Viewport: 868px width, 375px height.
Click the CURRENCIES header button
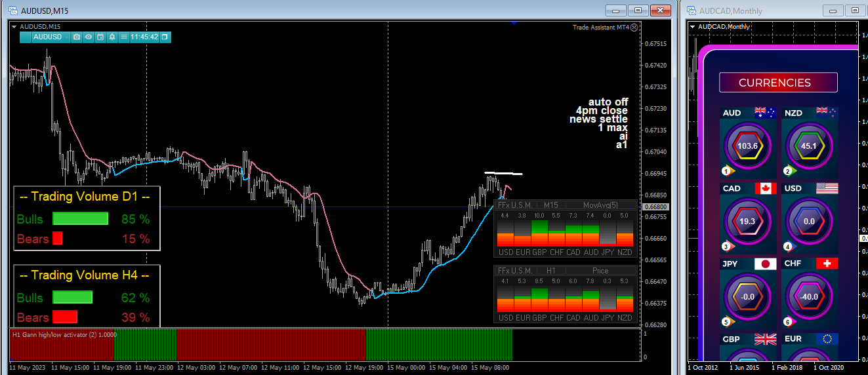(x=778, y=83)
